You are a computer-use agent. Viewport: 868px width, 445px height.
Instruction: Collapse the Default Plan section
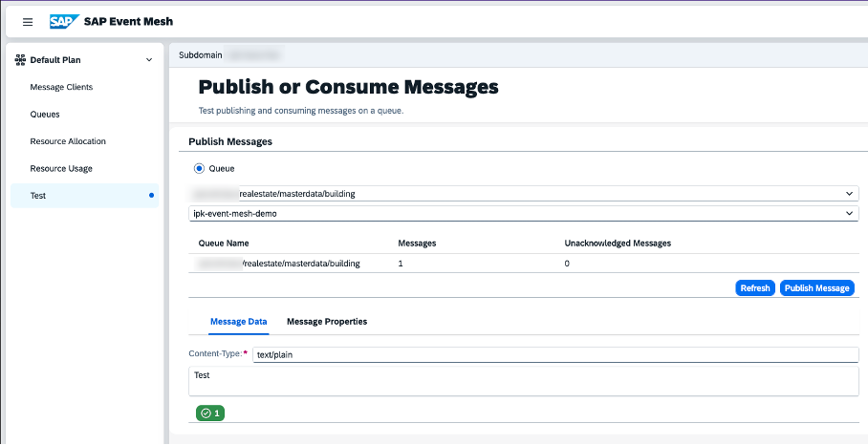(149, 60)
